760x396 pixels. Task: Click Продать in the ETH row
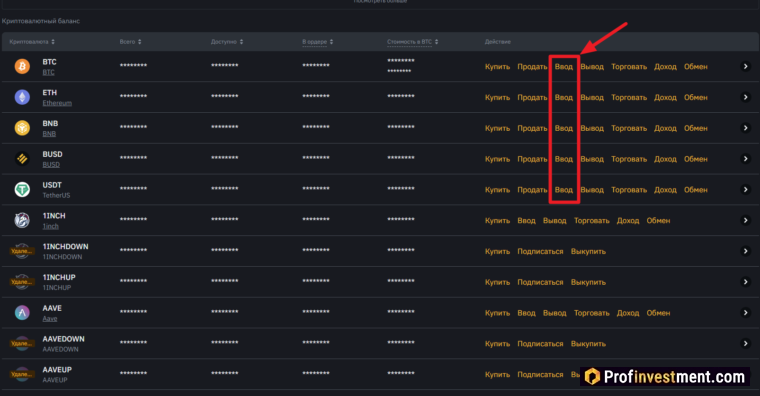[x=532, y=97]
